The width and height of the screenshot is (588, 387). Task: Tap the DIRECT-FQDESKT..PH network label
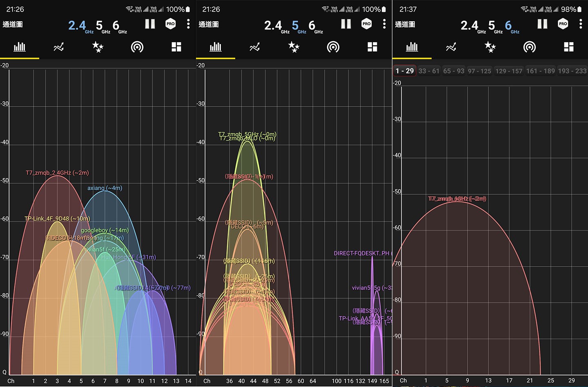click(x=362, y=253)
